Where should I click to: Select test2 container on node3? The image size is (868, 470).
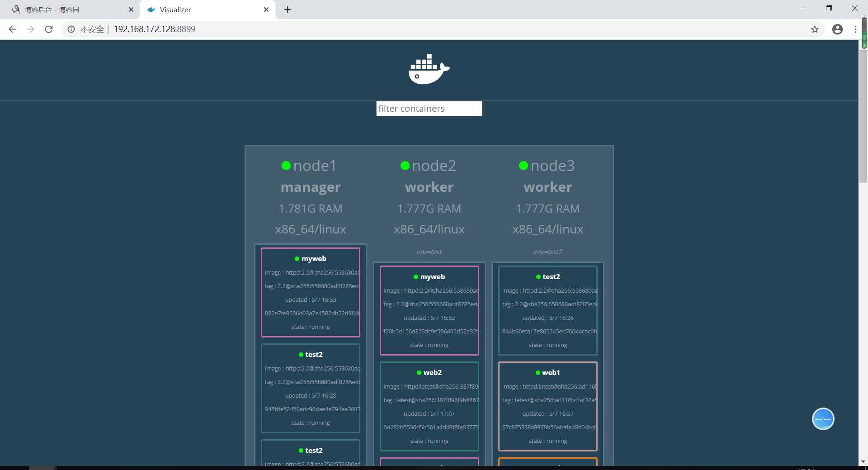coord(548,310)
